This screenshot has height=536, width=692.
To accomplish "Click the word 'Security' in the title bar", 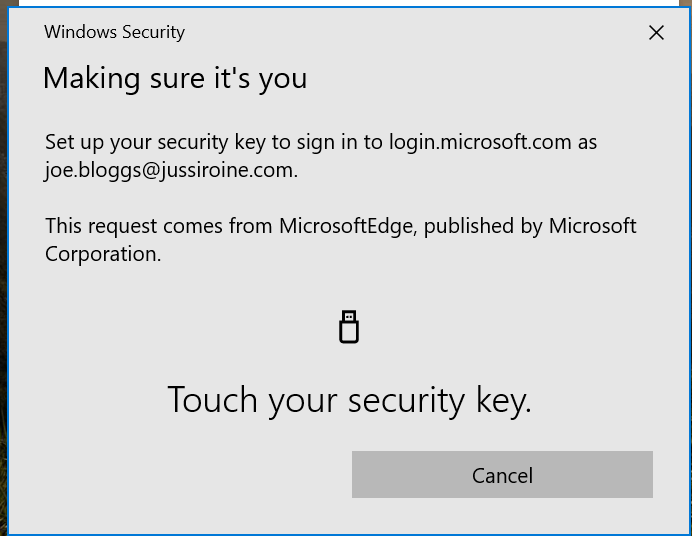I will click(154, 32).
